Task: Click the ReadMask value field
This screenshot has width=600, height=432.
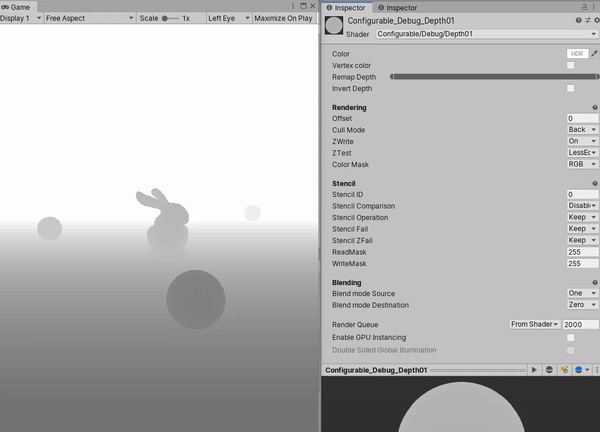Action: pos(582,252)
